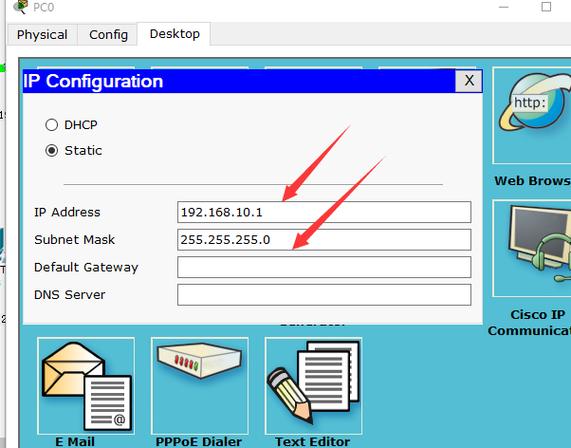
Task: Click the E Mail label text
Action: 75,442
